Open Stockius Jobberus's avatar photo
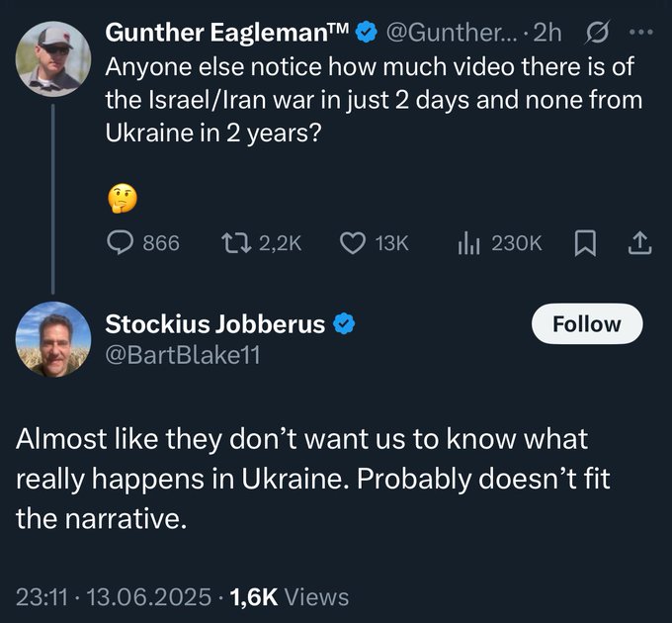672x623 pixels. (x=53, y=340)
